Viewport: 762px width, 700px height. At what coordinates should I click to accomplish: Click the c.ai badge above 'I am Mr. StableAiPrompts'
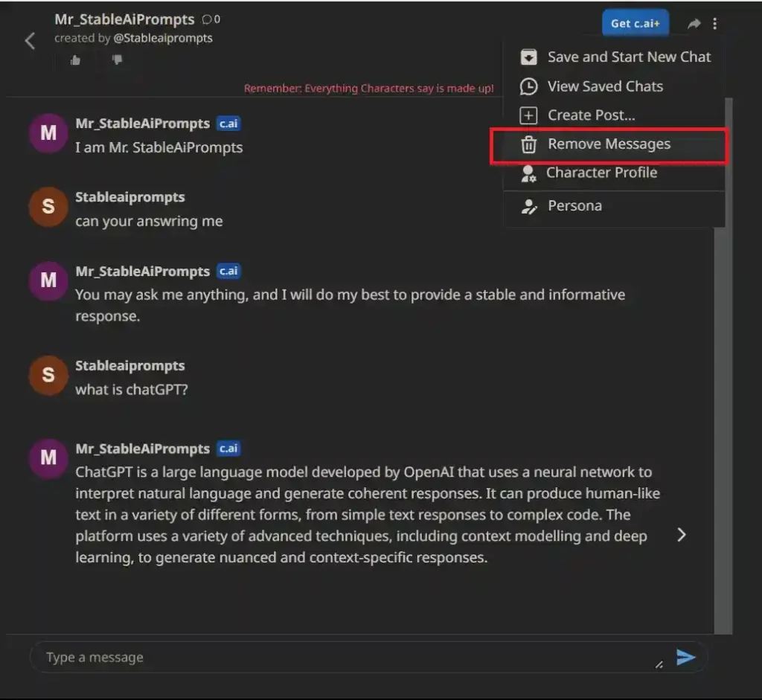[x=228, y=123]
